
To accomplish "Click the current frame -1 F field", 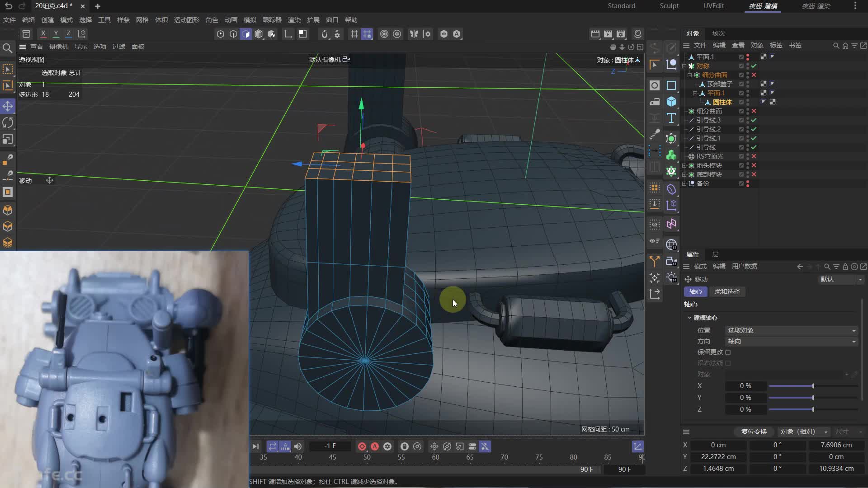I will 330,446.
